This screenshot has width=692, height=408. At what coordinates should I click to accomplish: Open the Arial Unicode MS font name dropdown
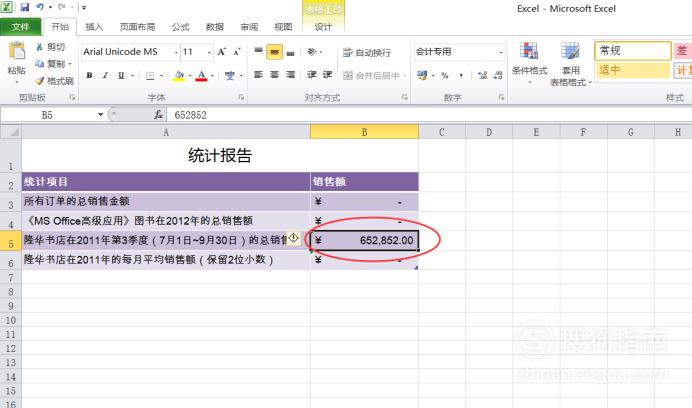click(x=176, y=52)
